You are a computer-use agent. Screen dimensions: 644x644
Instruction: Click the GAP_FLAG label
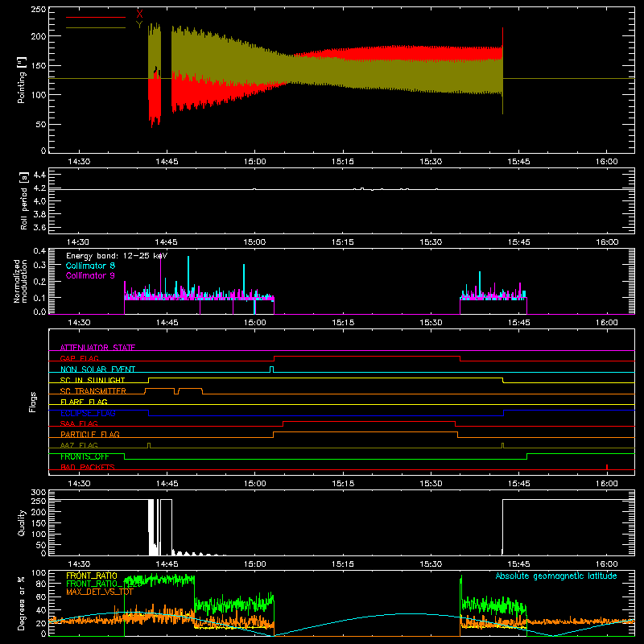[80, 358]
